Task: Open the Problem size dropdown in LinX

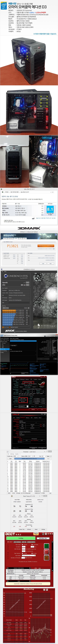Action: coord(16,456)
